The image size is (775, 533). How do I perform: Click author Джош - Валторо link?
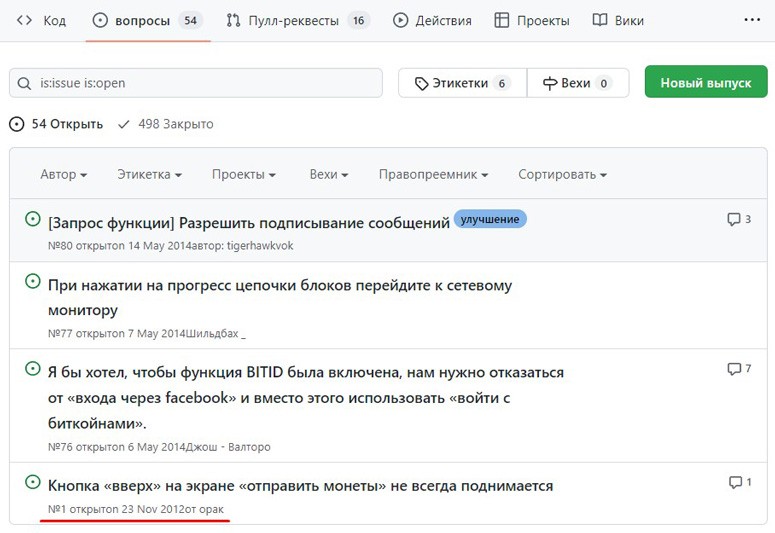(228, 447)
